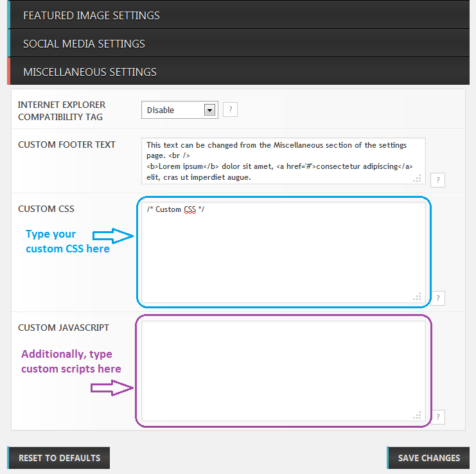Screen dimensions: 476x474
Task: Open help for Custom Footer Text
Action: (437, 180)
